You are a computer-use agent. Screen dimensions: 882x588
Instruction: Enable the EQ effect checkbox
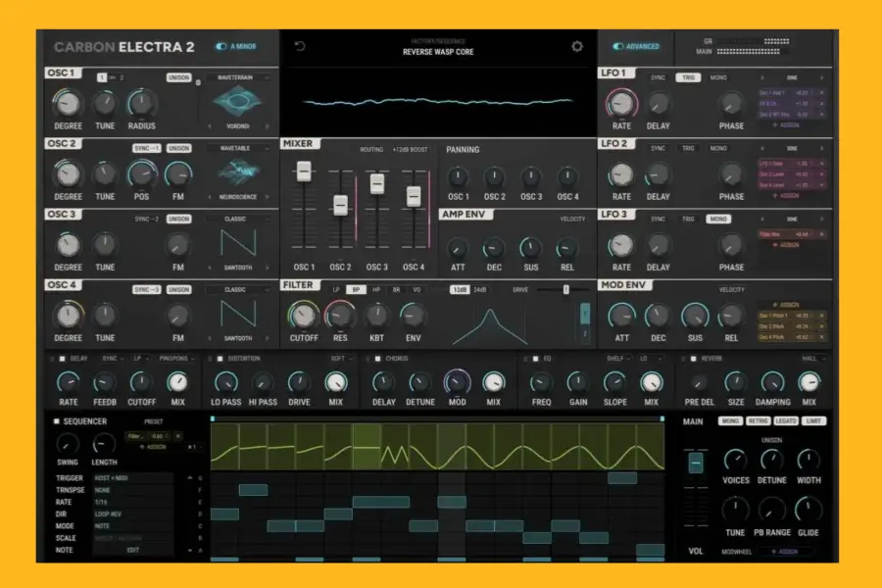[x=535, y=359]
